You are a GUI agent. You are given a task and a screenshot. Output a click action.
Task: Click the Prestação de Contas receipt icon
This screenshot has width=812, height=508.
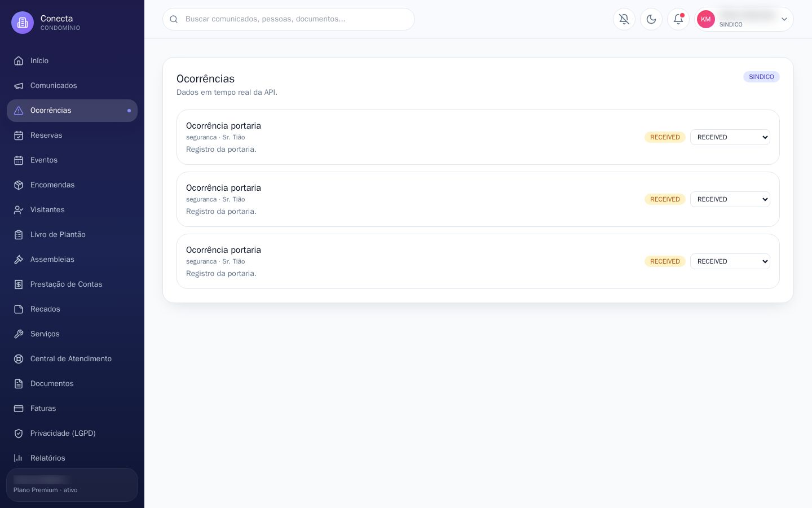(19, 284)
